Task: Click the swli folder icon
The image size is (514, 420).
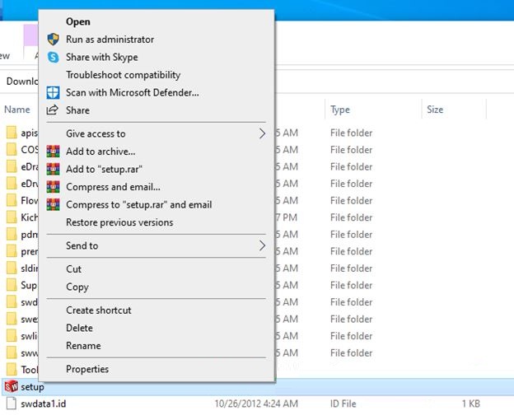Action: click(12, 336)
